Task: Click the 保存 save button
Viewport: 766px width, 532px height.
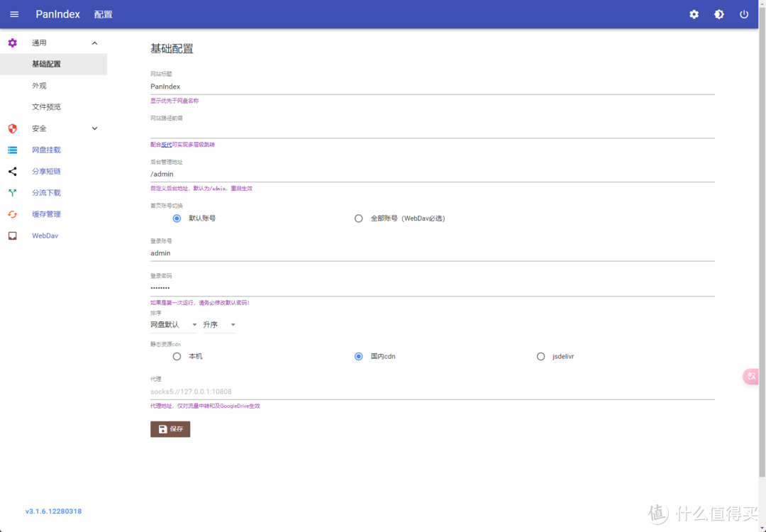Action: (x=170, y=429)
